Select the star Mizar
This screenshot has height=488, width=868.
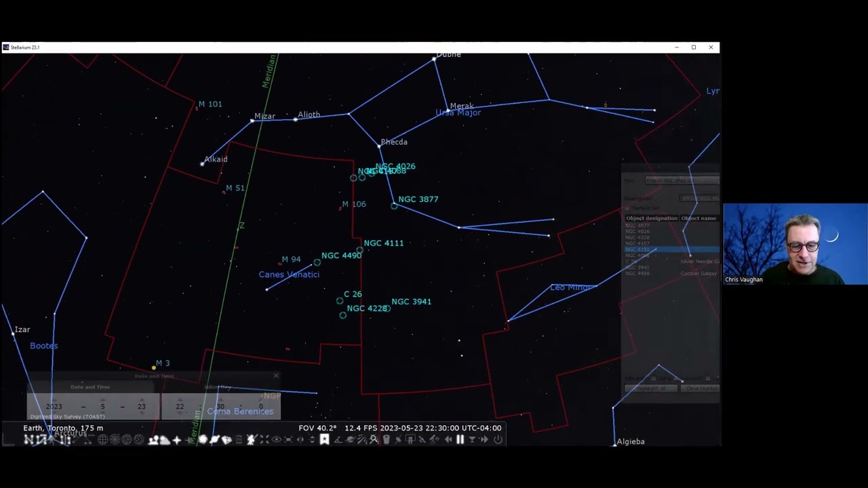click(x=252, y=121)
